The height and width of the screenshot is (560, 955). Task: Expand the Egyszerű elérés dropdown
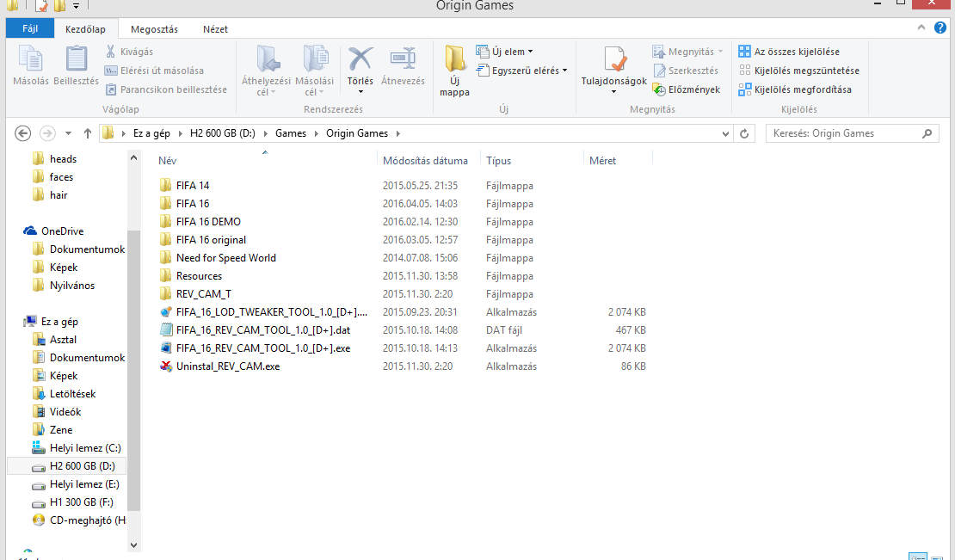[x=521, y=71]
